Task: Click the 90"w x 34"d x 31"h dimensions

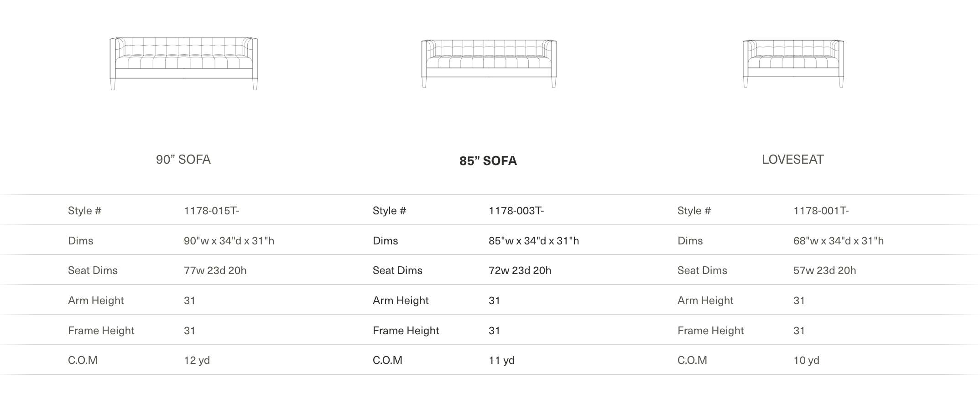Action: [229, 241]
